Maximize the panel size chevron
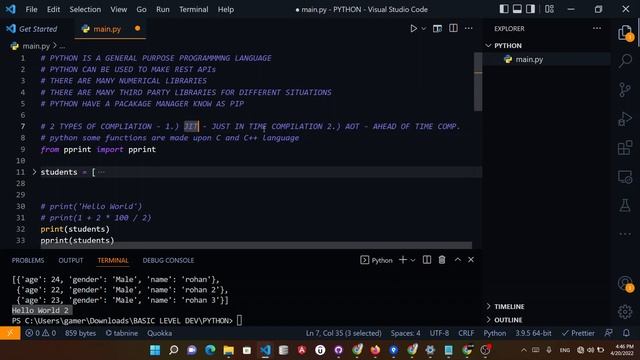The height and width of the screenshot is (360, 640). [x=458, y=260]
